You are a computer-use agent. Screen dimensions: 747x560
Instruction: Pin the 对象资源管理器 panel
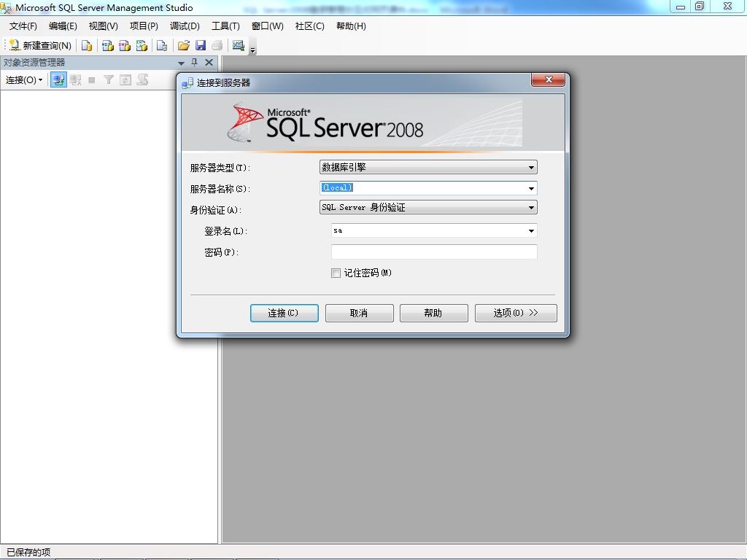coord(194,63)
